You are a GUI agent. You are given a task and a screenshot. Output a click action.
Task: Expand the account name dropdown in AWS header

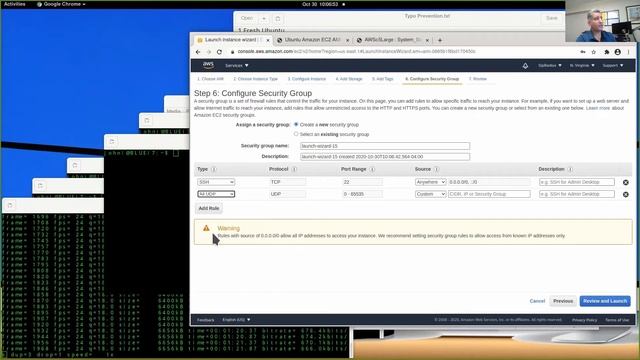[x=550, y=65]
